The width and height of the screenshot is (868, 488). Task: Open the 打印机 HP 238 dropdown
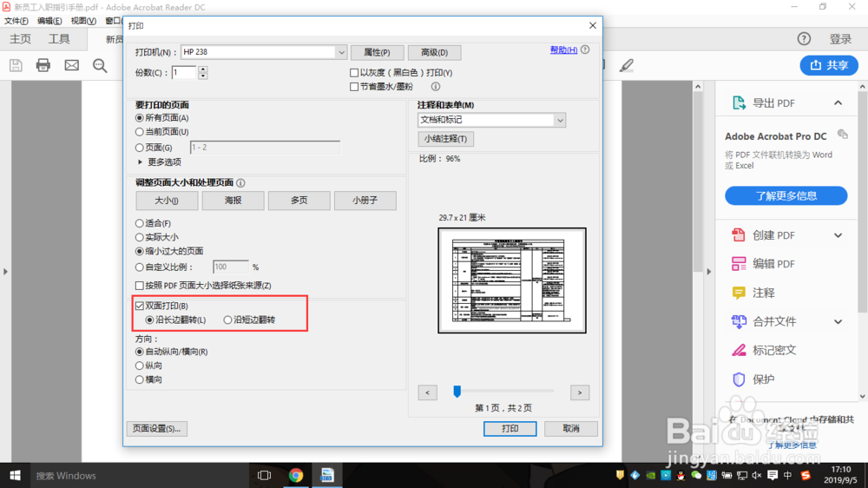341,52
